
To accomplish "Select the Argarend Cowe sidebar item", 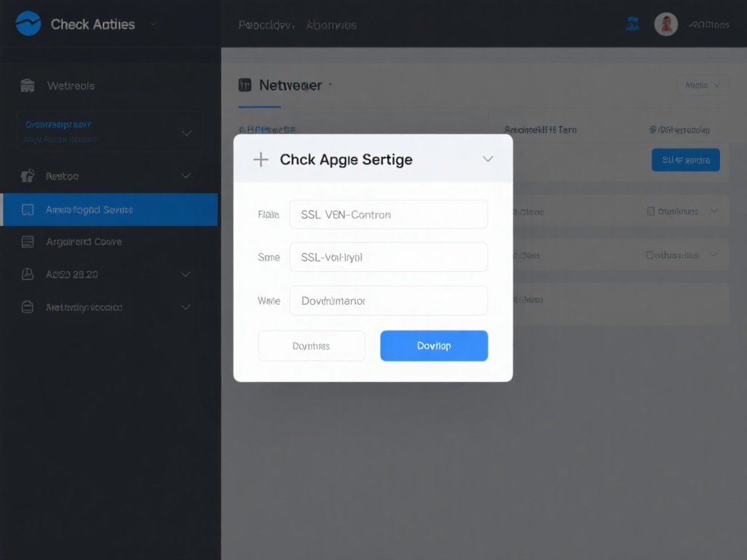I will (84, 242).
